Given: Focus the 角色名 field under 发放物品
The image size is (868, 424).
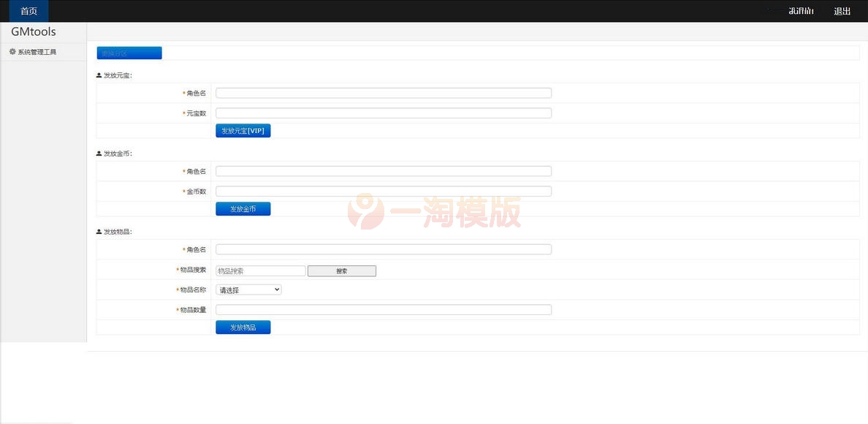Looking at the screenshot, I should (383, 249).
